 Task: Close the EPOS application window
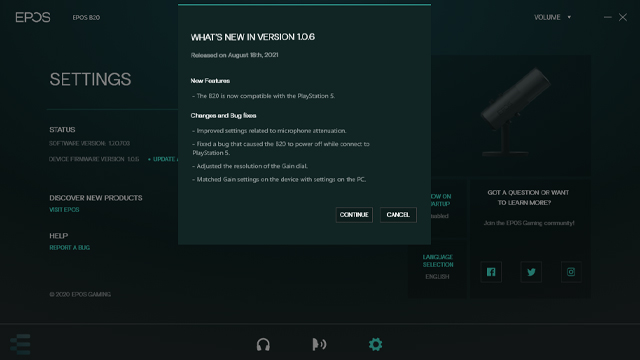[x=623, y=17]
